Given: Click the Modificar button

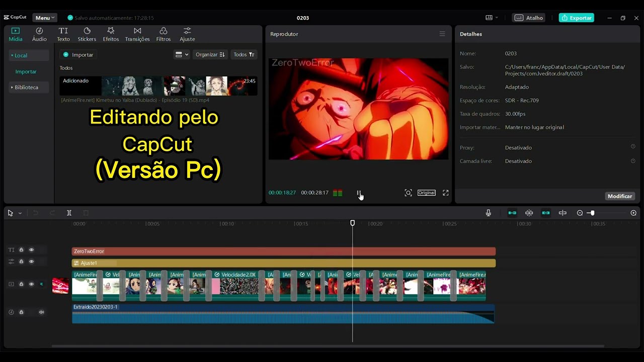Looking at the screenshot, I should pos(620,196).
